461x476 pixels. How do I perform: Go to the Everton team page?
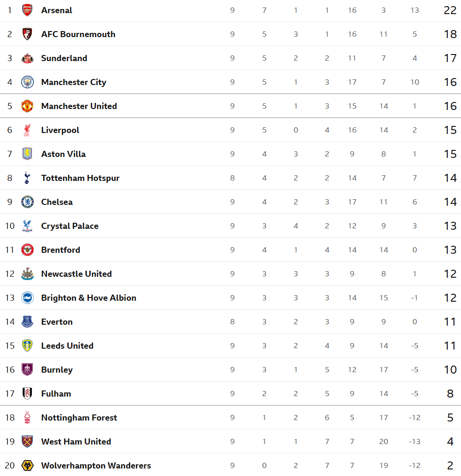(57, 322)
